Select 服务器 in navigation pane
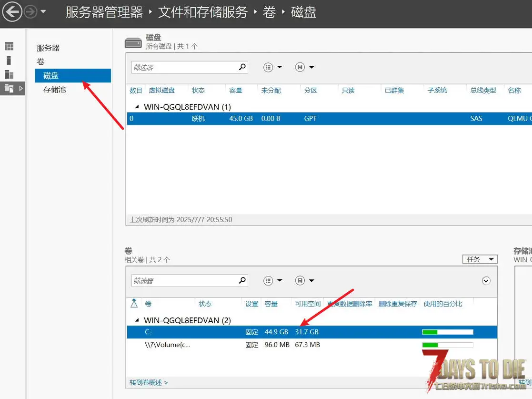The image size is (532, 399). coord(48,48)
